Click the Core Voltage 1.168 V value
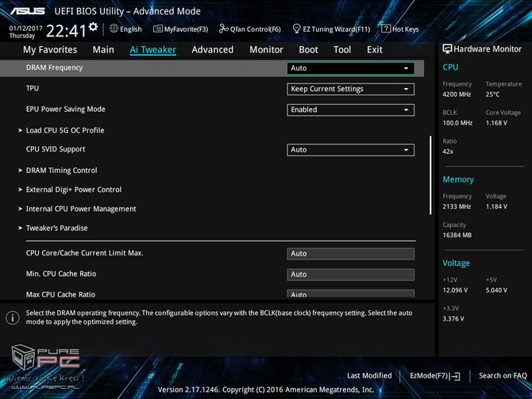 [496, 123]
